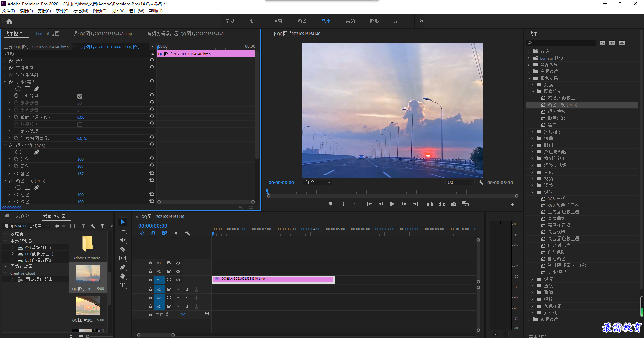Open the 窗口(W) menu
This screenshot has height=338, width=644.
137,11
